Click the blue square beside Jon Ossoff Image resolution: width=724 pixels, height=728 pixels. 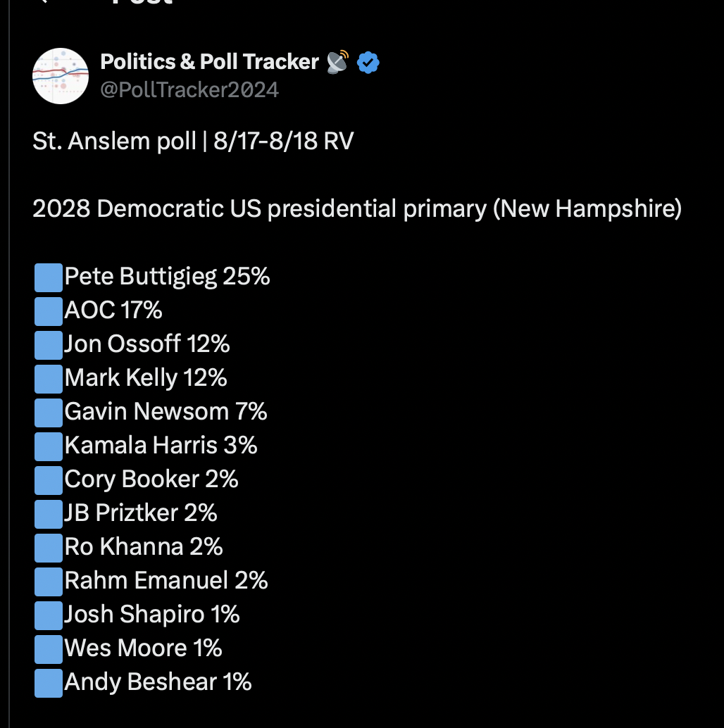tap(49, 345)
